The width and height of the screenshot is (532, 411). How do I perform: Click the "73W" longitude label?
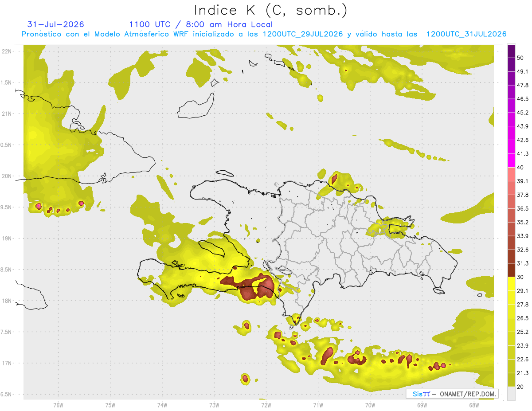(214, 405)
